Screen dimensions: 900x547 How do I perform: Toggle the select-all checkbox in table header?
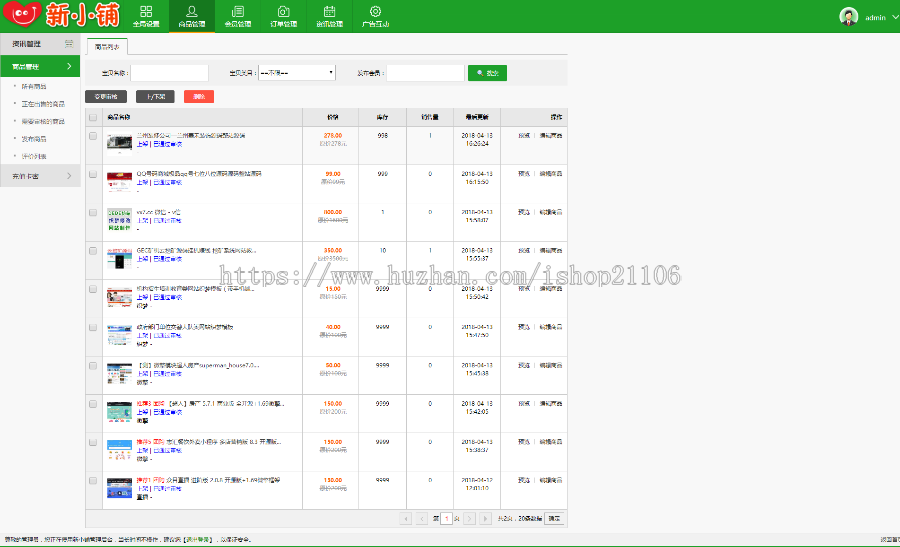coord(93,117)
